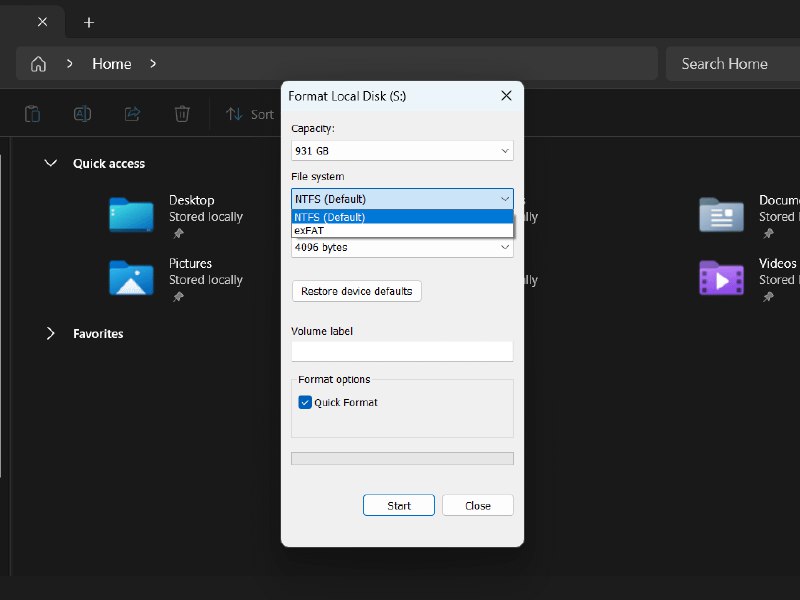
Task: Open the Capacity dropdown
Action: [x=402, y=151]
